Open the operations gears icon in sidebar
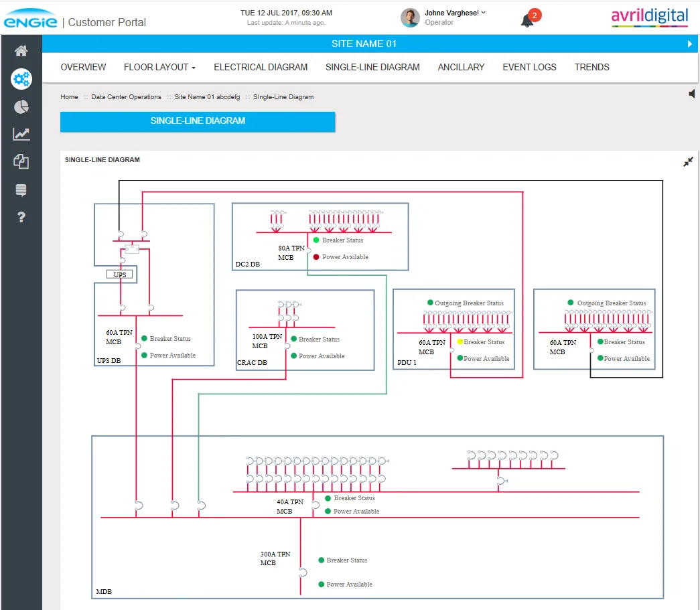This screenshot has height=610, width=700. 21,79
